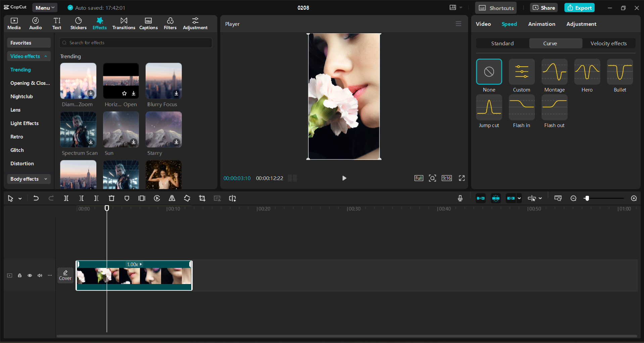The image size is (644, 343).
Task: Switch to the Adjustment inspector tab
Action: click(581, 24)
